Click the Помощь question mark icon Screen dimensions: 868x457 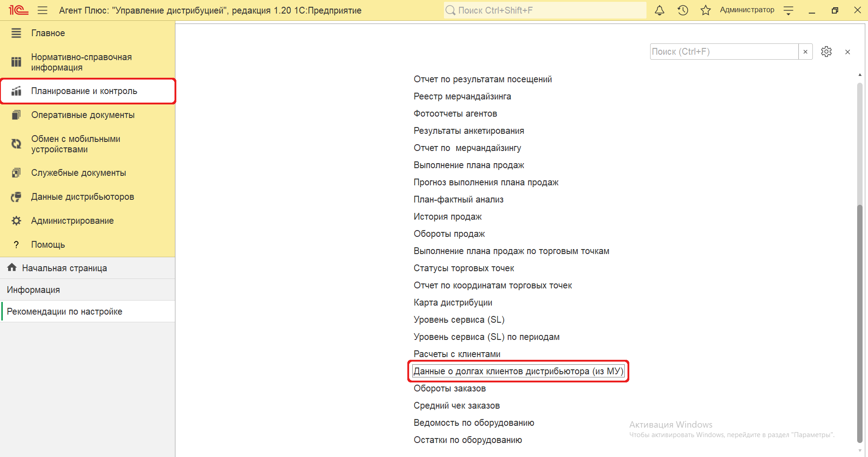pos(16,245)
